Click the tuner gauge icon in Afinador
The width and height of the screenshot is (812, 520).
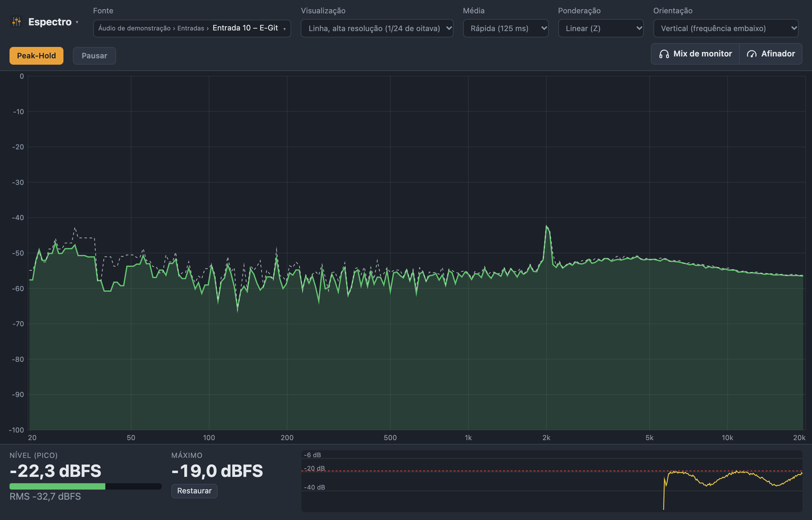752,54
